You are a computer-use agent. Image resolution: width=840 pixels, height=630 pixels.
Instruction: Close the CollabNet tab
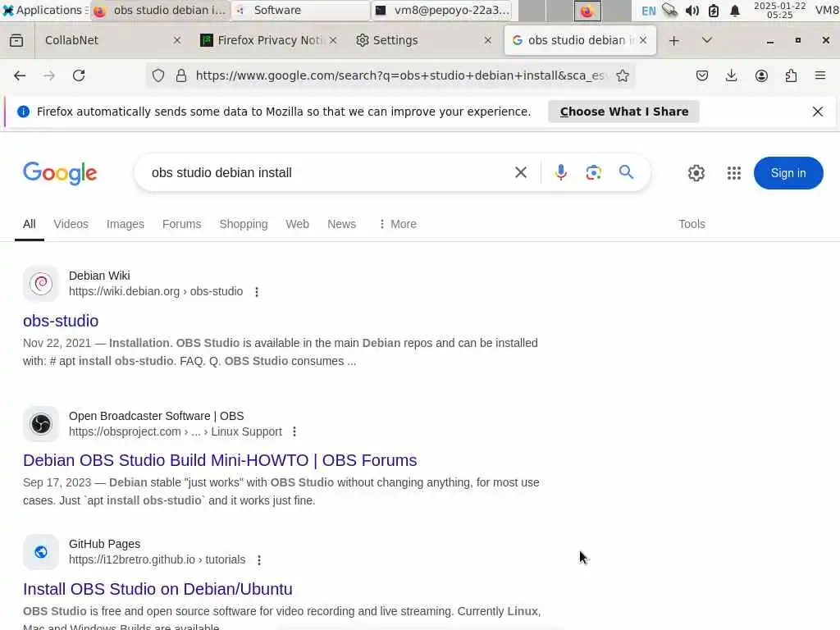(177, 40)
